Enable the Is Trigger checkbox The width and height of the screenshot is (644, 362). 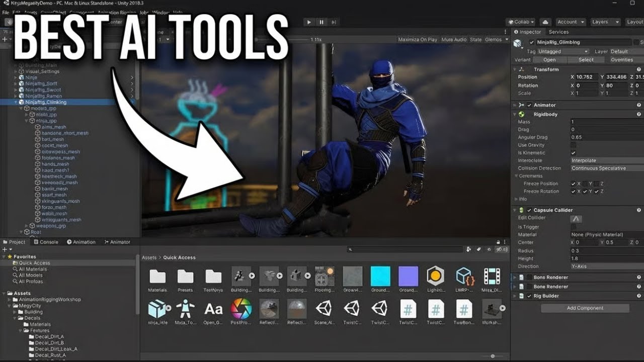tap(574, 227)
